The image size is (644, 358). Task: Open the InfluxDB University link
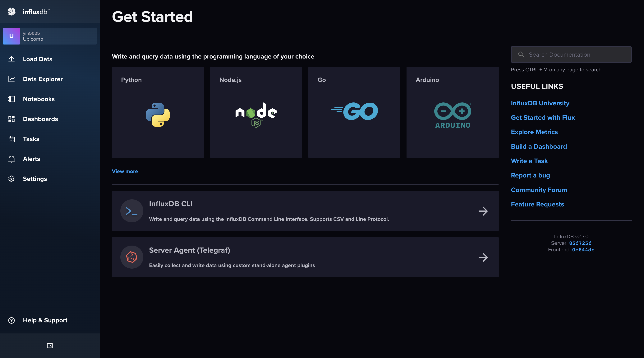pos(540,103)
